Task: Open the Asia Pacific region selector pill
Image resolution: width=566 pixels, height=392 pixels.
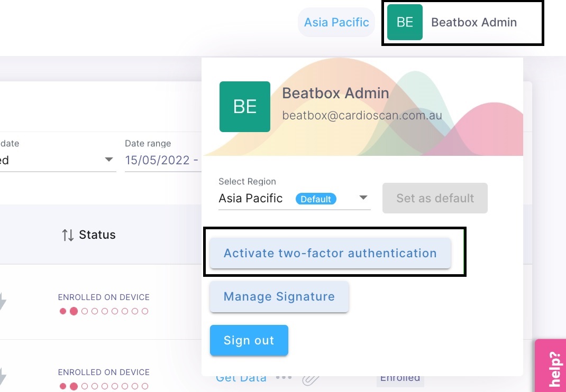Action: (x=336, y=22)
